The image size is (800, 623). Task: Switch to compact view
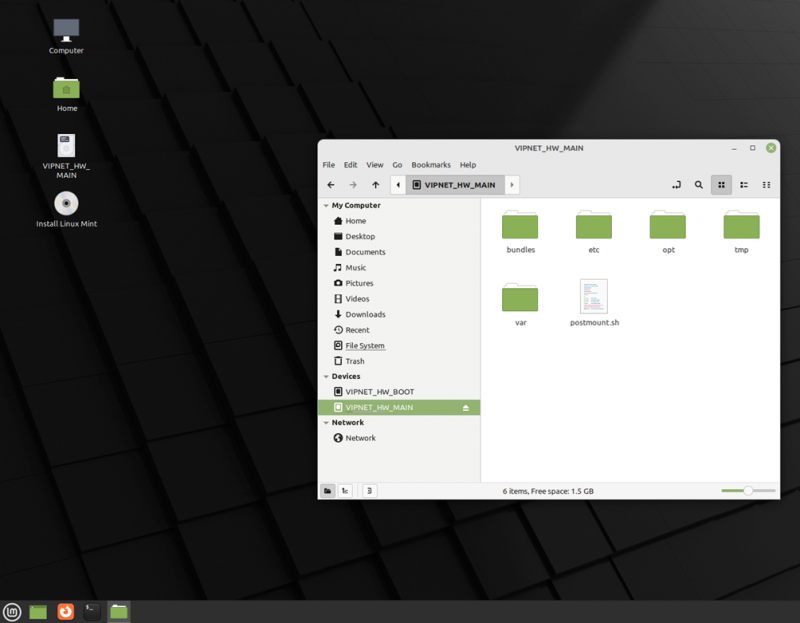[767, 185]
